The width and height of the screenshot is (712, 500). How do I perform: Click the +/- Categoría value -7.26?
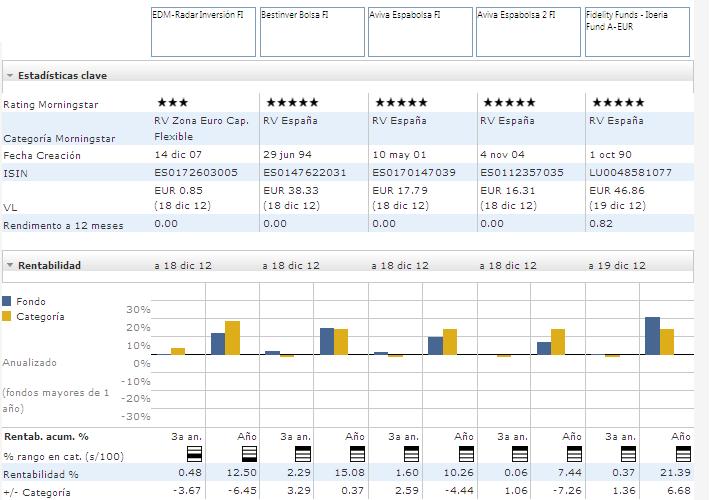(x=566, y=490)
